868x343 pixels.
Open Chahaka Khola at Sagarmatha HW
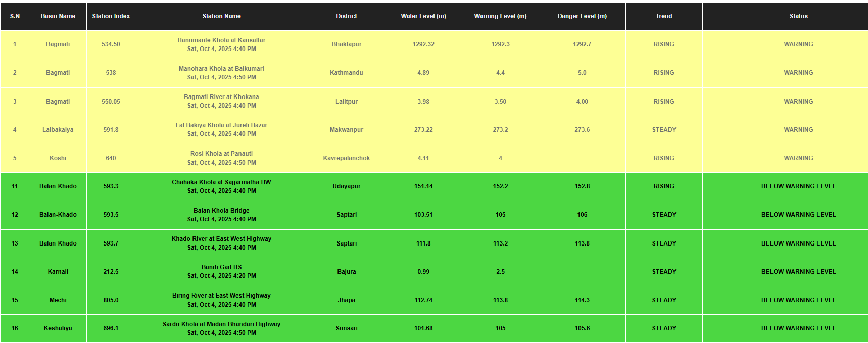click(221, 182)
